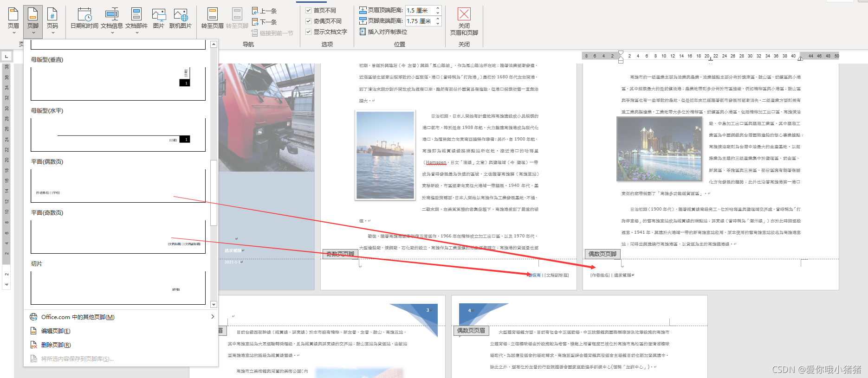
Task: Click [文档副标题] footer placeholder text
Action: [557, 275]
